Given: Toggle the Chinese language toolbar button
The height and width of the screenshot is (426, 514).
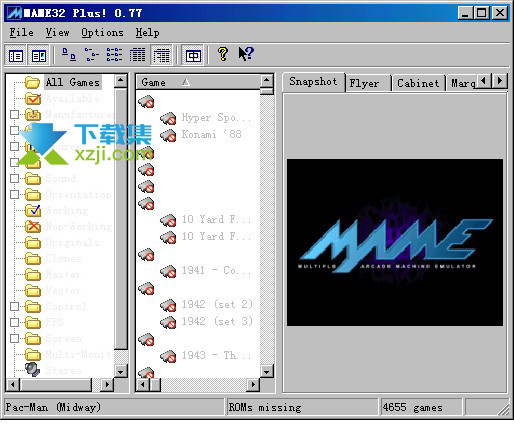Looking at the screenshot, I should [x=193, y=55].
